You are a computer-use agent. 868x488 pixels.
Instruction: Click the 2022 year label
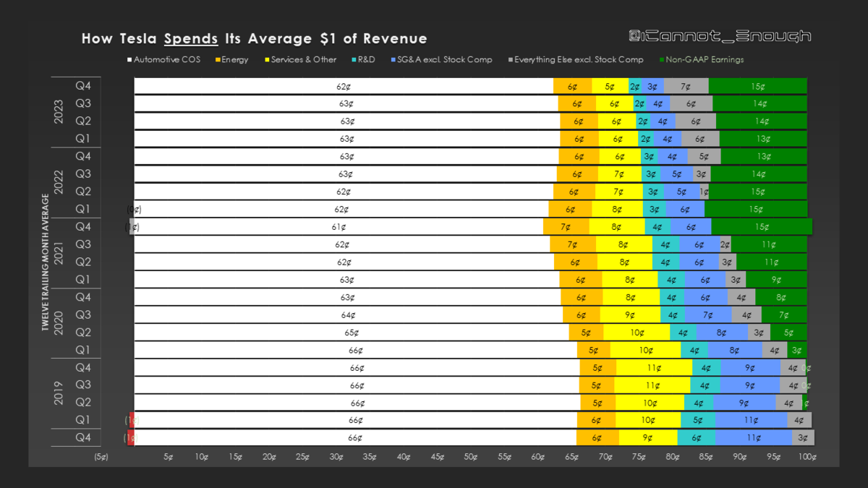point(59,183)
